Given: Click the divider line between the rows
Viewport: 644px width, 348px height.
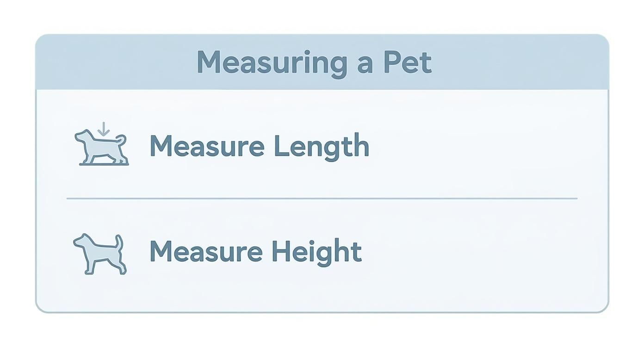Looking at the screenshot, I should 322,198.
